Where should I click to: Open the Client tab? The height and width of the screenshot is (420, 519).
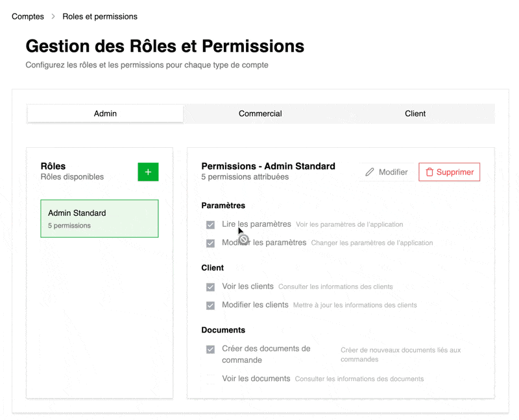[415, 113]
